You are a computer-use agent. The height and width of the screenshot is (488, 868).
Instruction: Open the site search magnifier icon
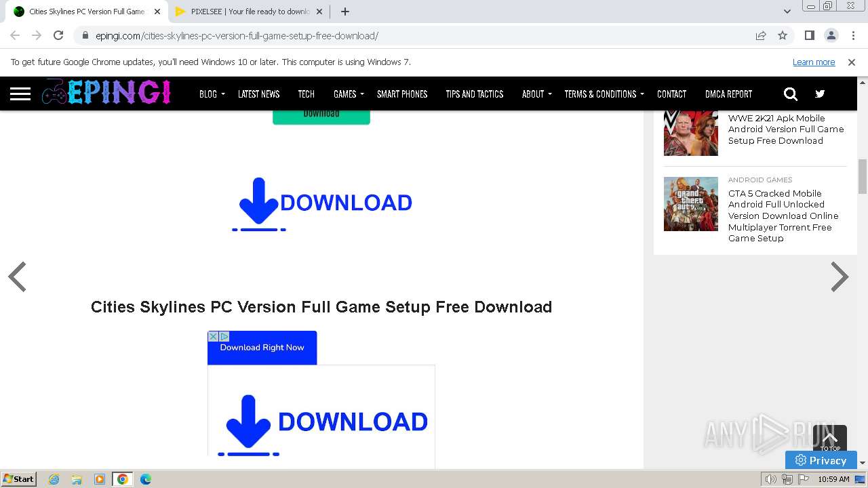click(791, 94)
